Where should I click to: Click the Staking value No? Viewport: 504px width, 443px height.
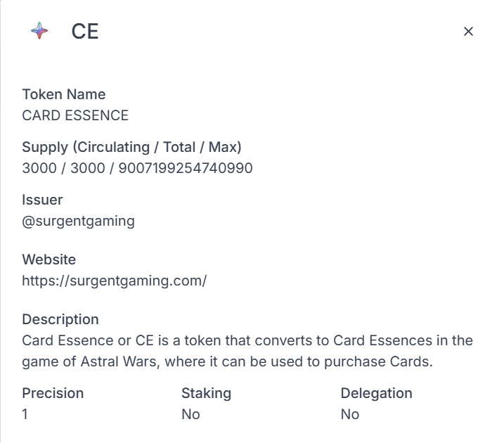pos(190,414)
